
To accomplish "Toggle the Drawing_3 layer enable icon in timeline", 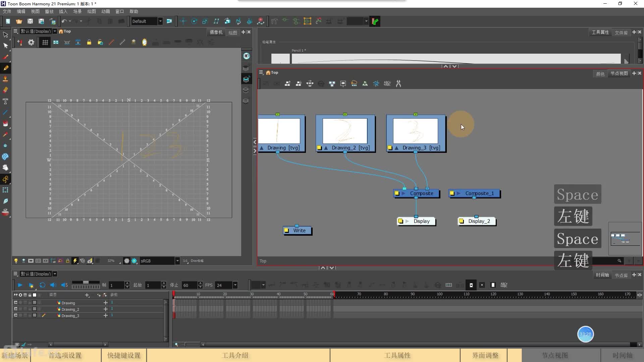I will (16, 315).
